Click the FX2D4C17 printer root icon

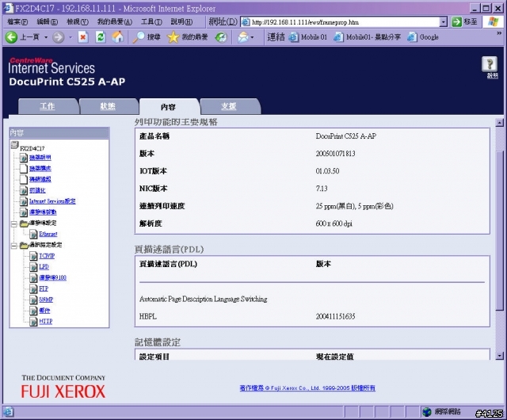pyautogui.click(x=14, y=145)
